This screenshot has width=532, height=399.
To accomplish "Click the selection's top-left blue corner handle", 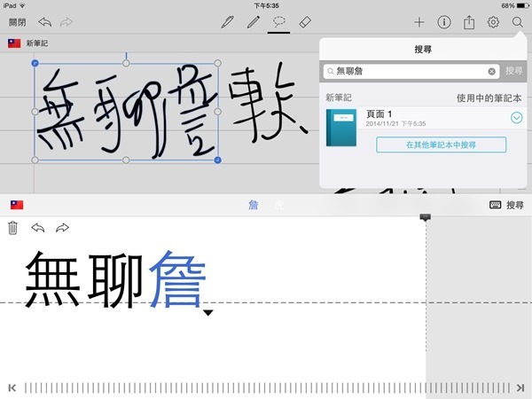I will click(x=35, y=63).
